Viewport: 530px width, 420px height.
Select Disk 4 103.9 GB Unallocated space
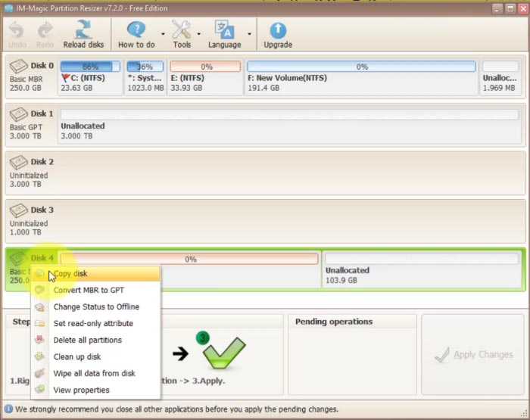click(422, 269)
